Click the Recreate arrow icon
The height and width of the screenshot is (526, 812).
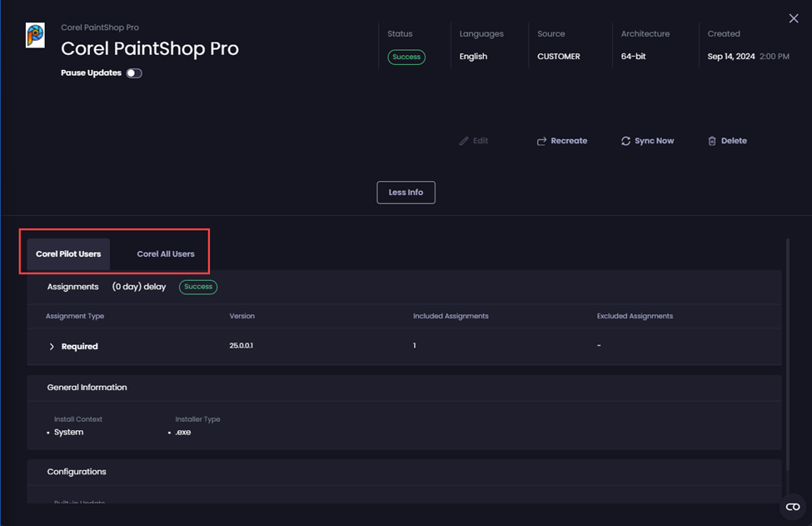542,140
